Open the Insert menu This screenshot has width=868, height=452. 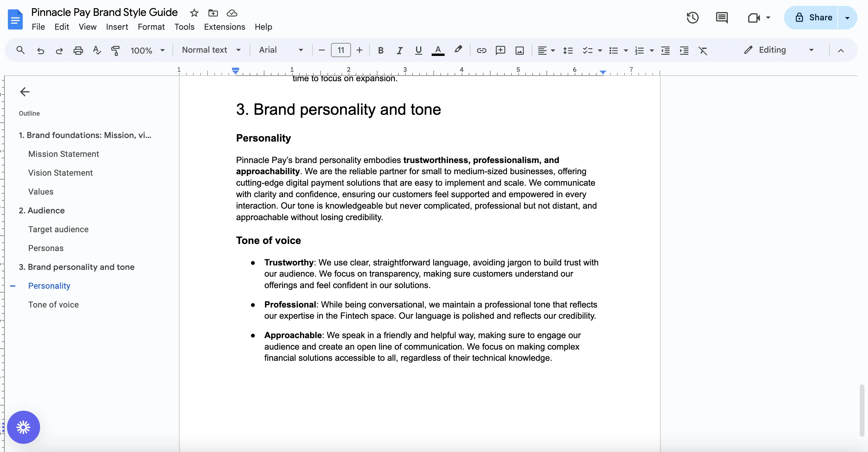pyautogui.click(x=117, y=26)
